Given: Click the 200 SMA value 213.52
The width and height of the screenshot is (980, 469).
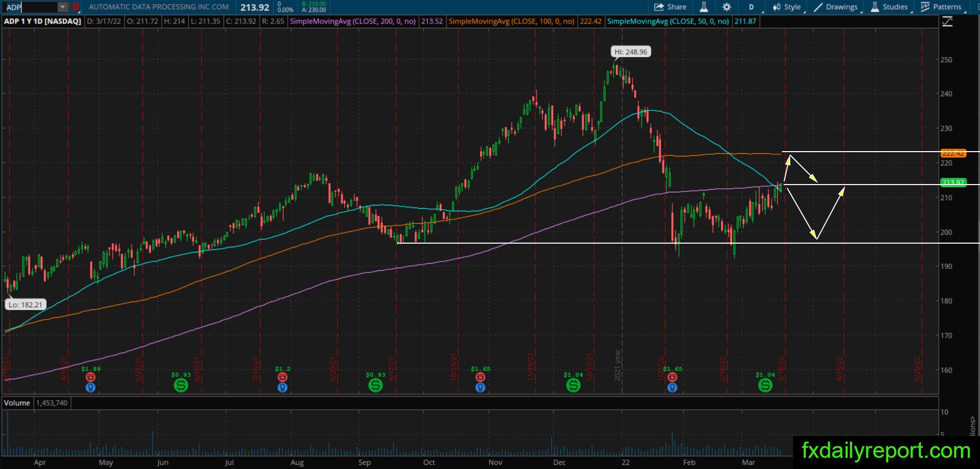Looking at the screenshot, I should [x=432, y=21].
